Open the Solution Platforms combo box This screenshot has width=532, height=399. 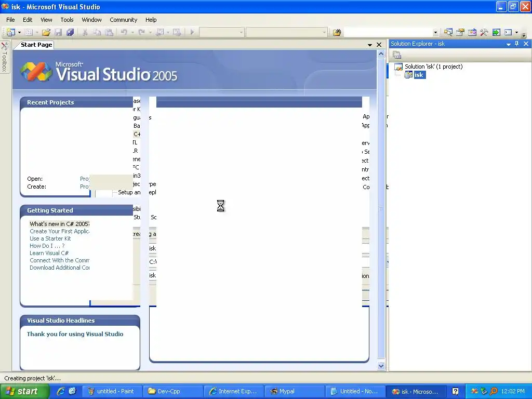point(287,32)
